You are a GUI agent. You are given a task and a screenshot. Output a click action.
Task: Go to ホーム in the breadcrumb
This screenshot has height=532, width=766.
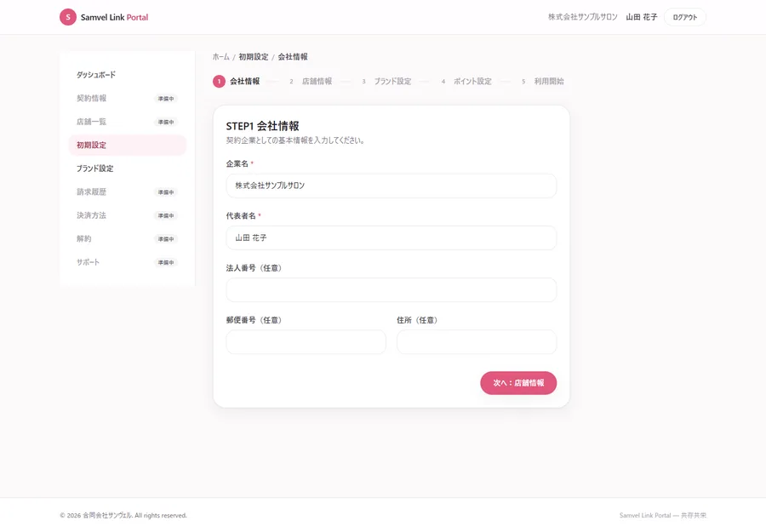pyautogui.click(x=220, y=57)
